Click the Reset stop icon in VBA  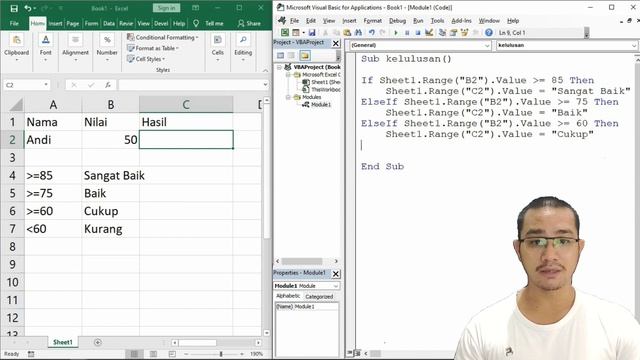(x=418, y=33)
